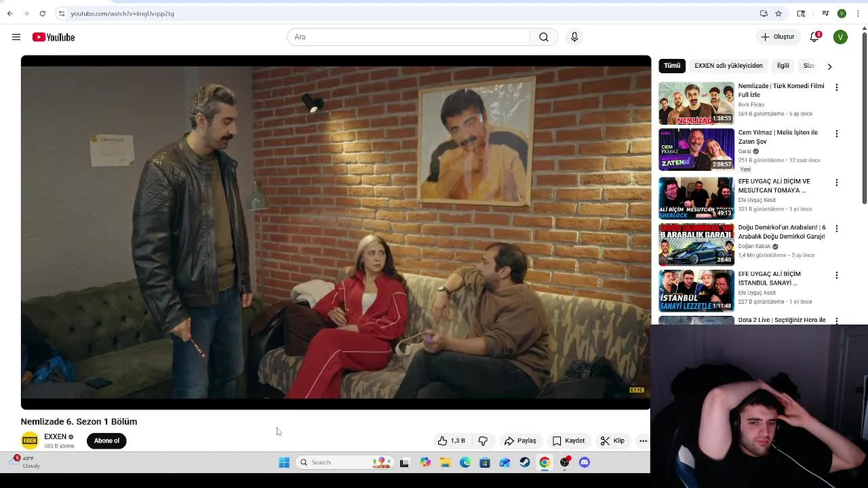Open Chrome three-dot menu
868x488 pixels.
(858, 14)
